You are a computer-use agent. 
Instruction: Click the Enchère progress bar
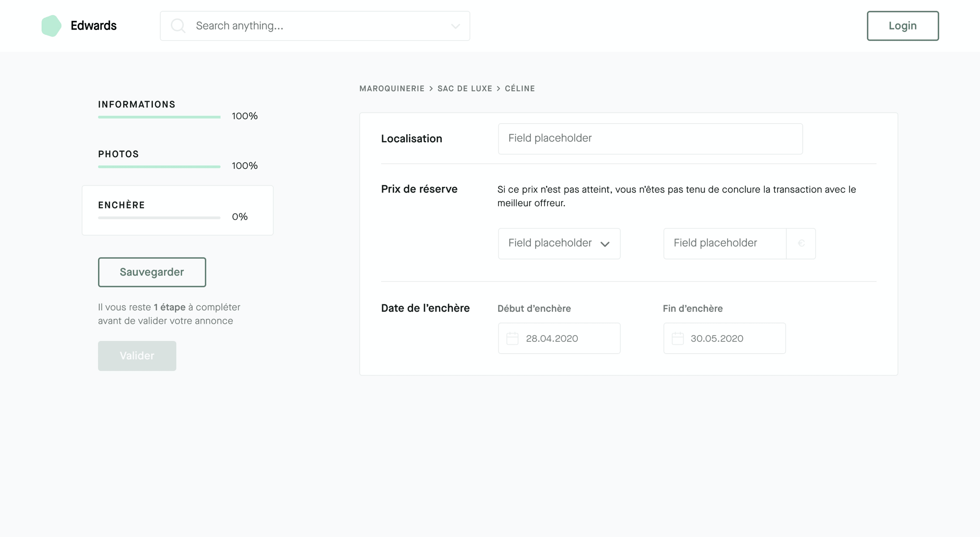159,218
